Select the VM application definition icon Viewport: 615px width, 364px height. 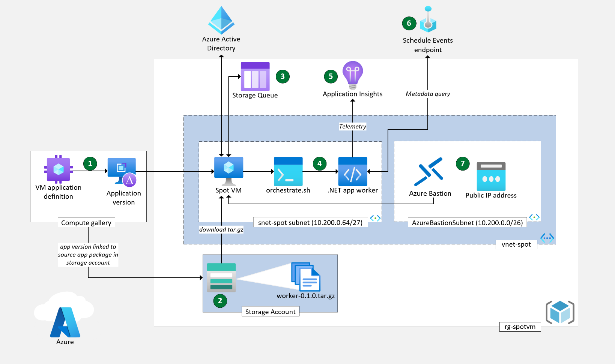(59, 169)
